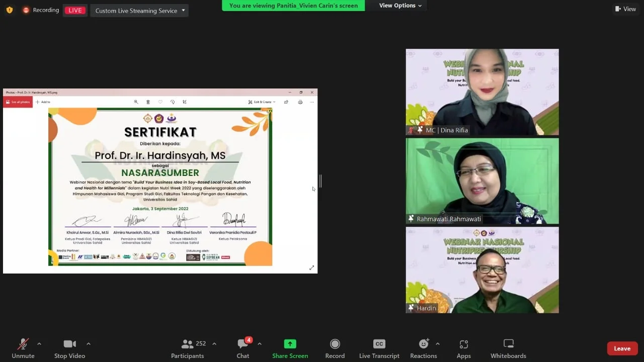This screenshot has height=362, width=644.
Task: Minimize the Photos window
Action: pyautogui.click(x=290, y=93)
